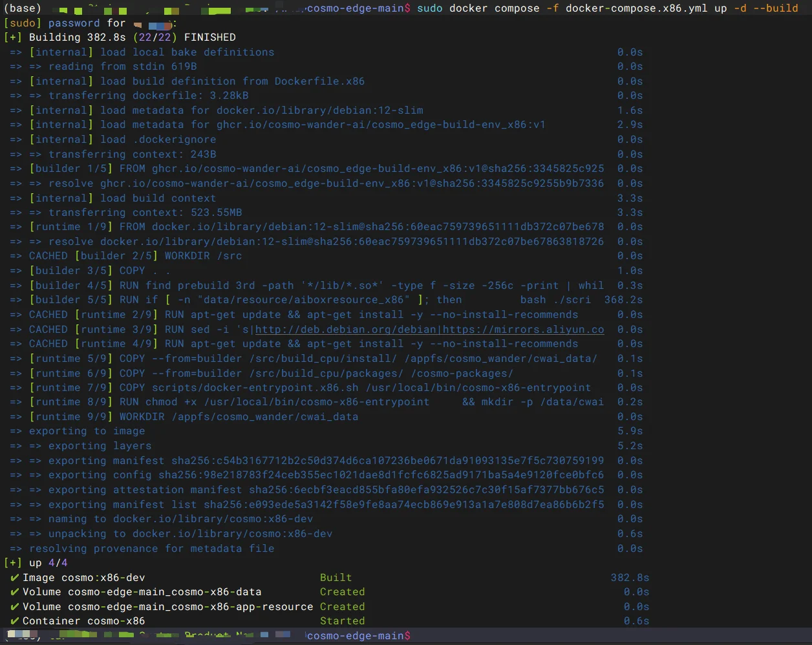Screen dimensions: 812x645
Task: Click 'exporting attestation manifest' line
Action: (x=326, y=490)
